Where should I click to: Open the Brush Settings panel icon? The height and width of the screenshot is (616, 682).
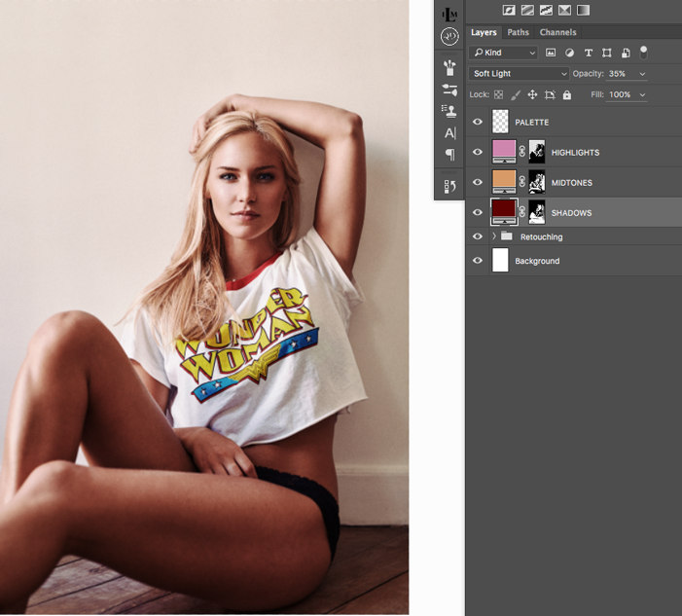point(449,90)
